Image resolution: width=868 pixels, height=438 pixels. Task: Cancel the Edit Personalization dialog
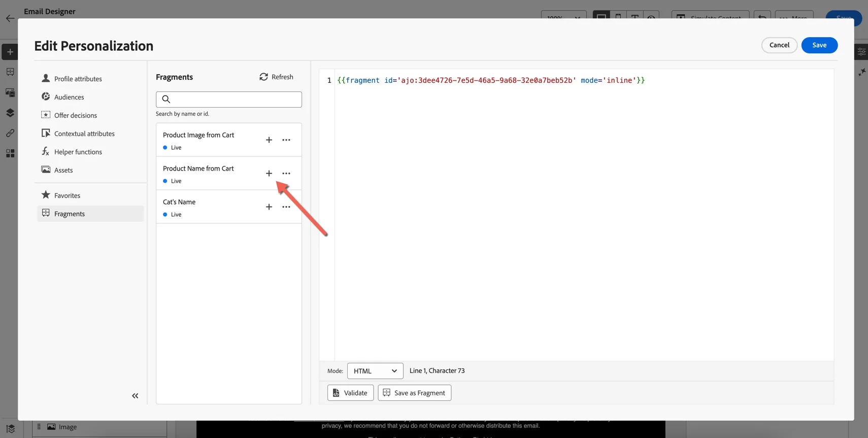tap(779, 45)
